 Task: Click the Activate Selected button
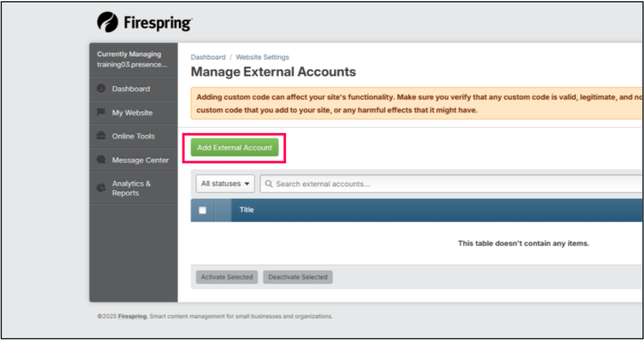click(226, 277)
